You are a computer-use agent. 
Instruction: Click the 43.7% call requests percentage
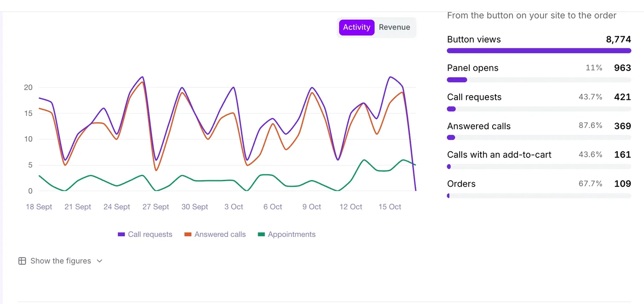591,97
